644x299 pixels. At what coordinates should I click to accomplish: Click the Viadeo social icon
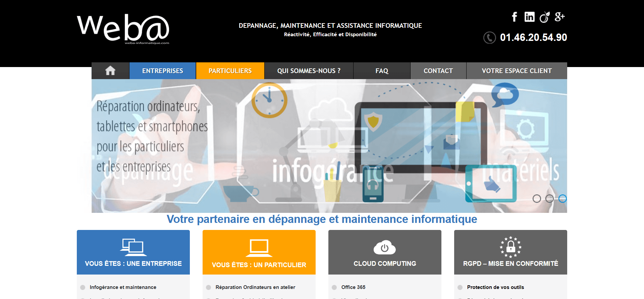(544, 17)
